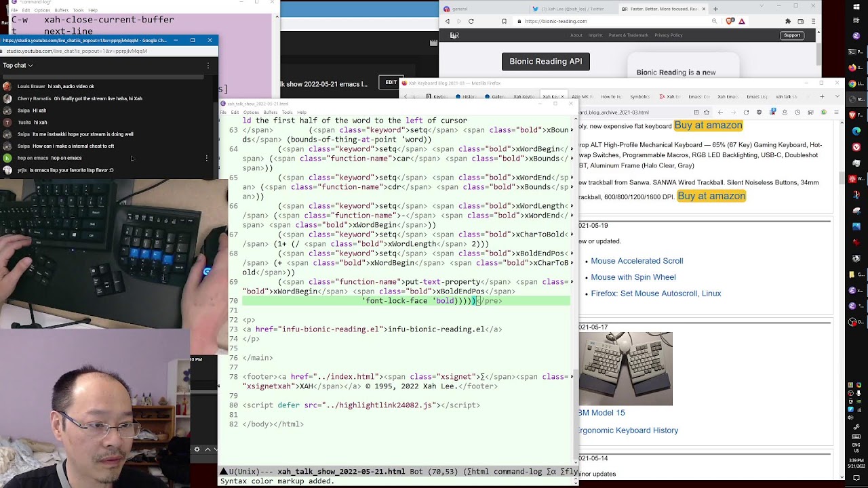The image size is (868, 488).
Task: Open Brave Rewards triangle icon
Action: (x=742, y=21)
